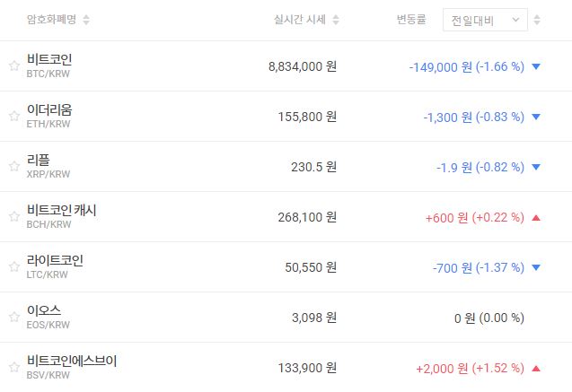This screenshot has width=572, height=392.
Task: Click the 변동률 column header
Action: (x=412, y=20)
